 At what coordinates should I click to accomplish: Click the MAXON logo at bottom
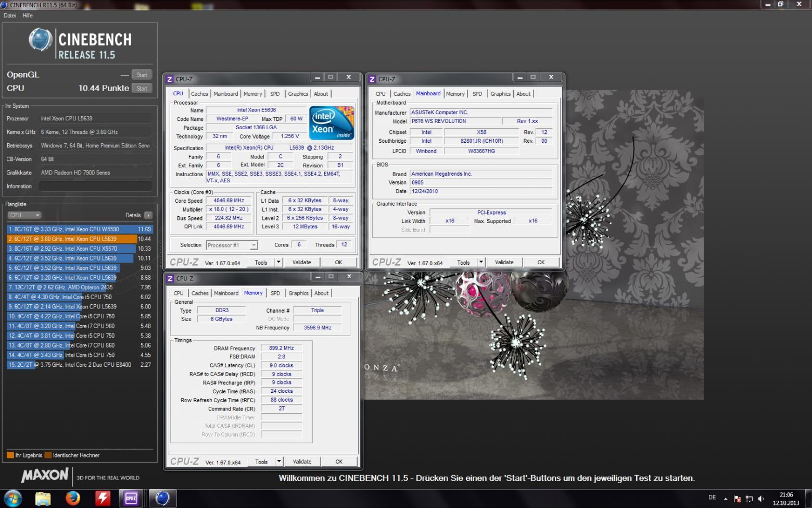pyautogui.click(x=45, y=475)
